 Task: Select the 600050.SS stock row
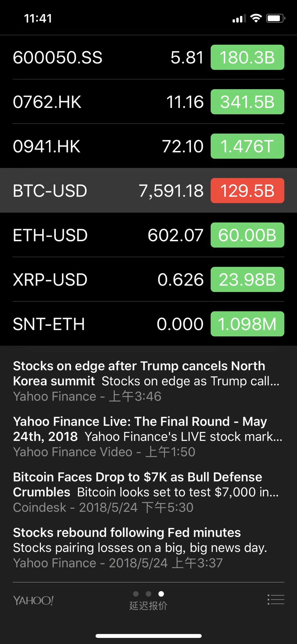coord(110,57)
